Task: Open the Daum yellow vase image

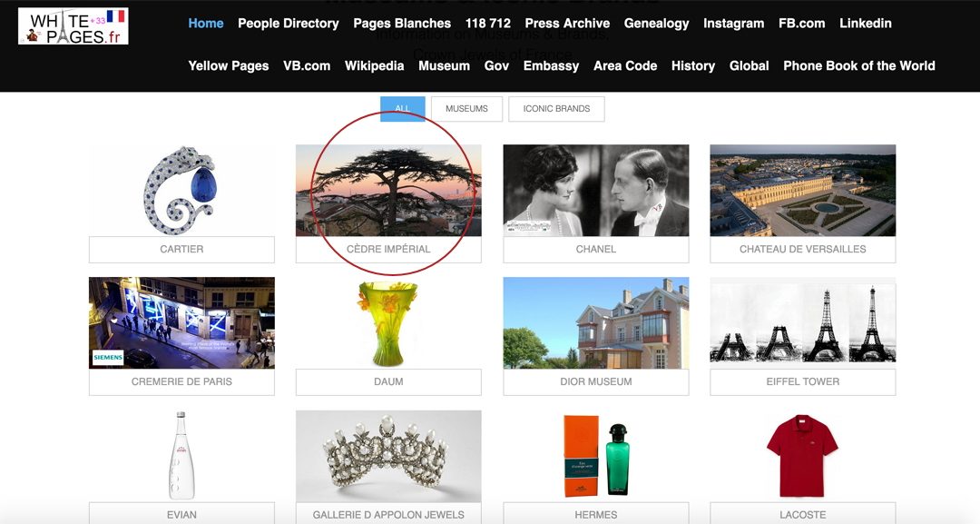Action: point(388,322)
